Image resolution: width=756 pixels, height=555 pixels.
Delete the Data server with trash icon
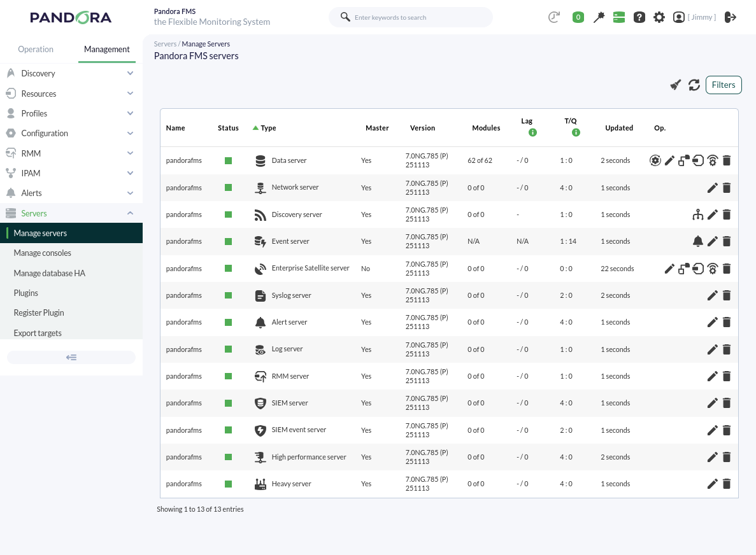coord(727,160)
